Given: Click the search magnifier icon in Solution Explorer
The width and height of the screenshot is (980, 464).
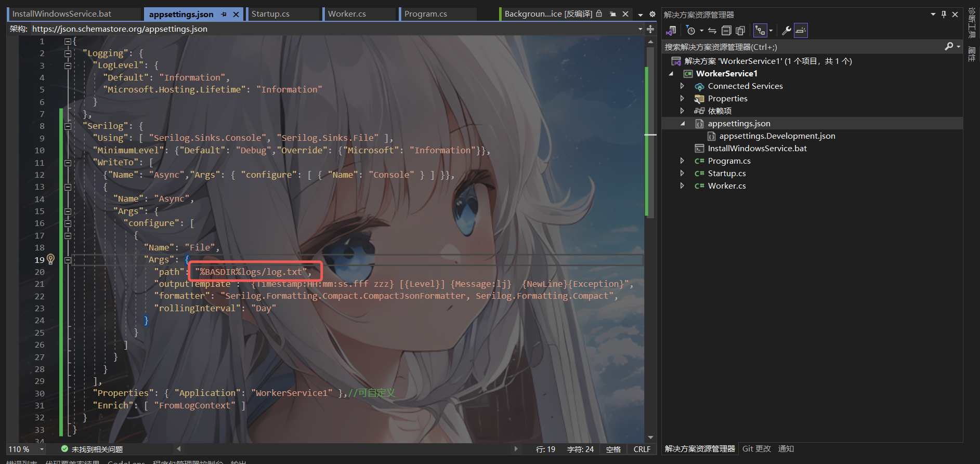Looking at the screenshot, I should point(949,47).
